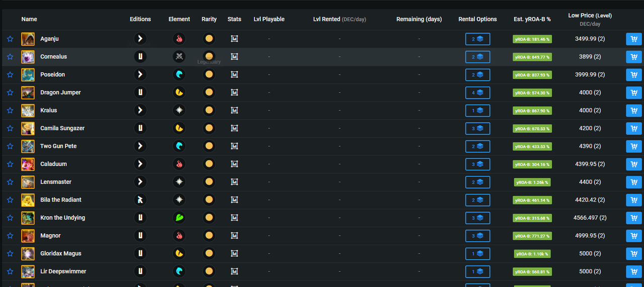Click the fire element icon for Caladuum

click(x=179, y=164)
